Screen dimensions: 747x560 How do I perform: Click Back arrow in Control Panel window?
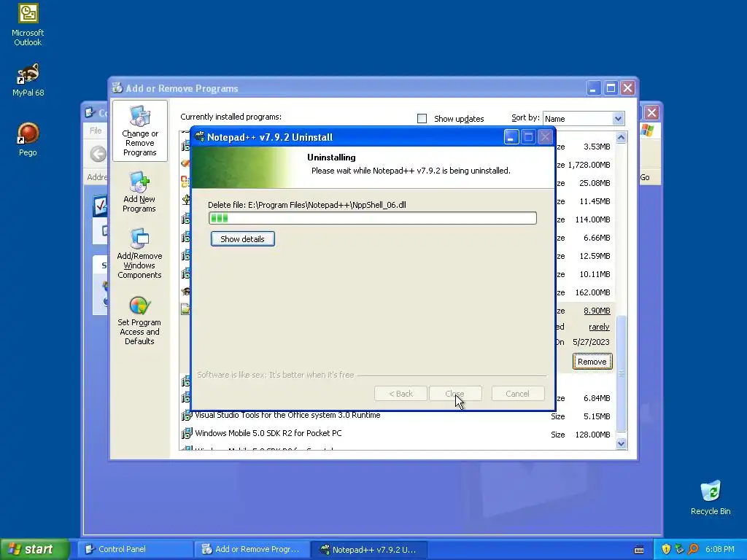pyautogui.click(x=98, y=154)
